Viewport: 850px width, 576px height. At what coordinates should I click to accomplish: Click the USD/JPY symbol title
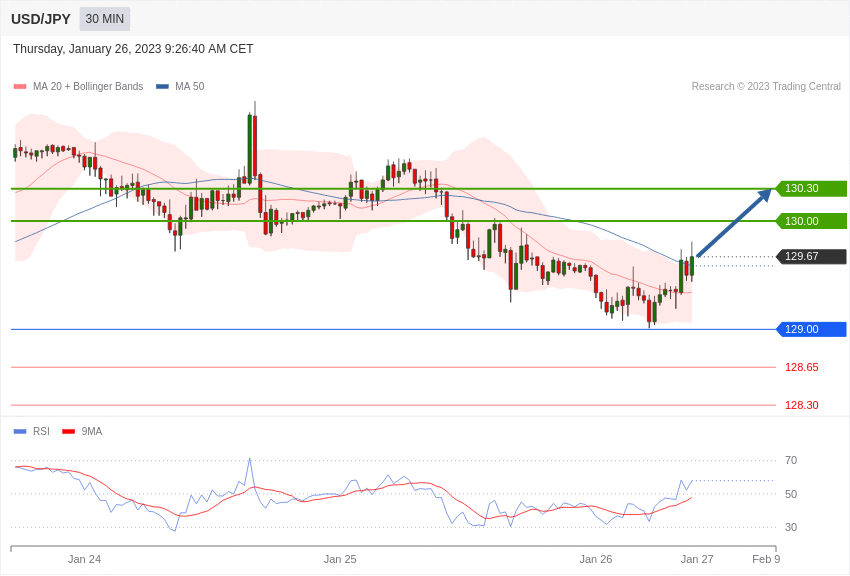tap(41, 19)
